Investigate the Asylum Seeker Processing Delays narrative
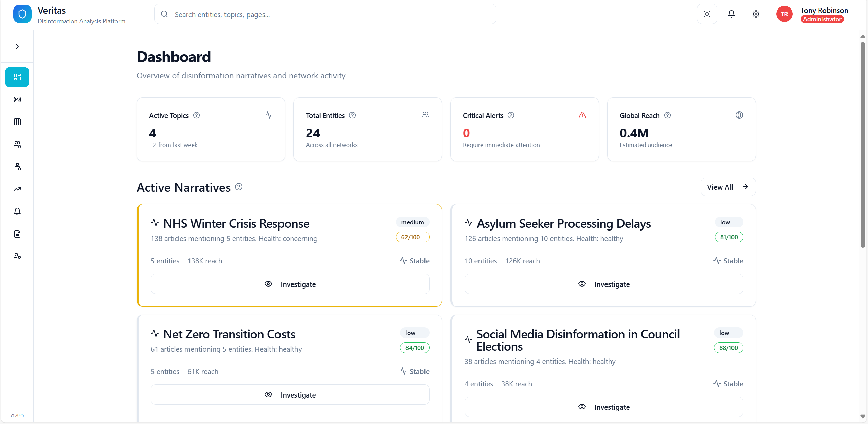The image size is (868, 424). (603, 284)
